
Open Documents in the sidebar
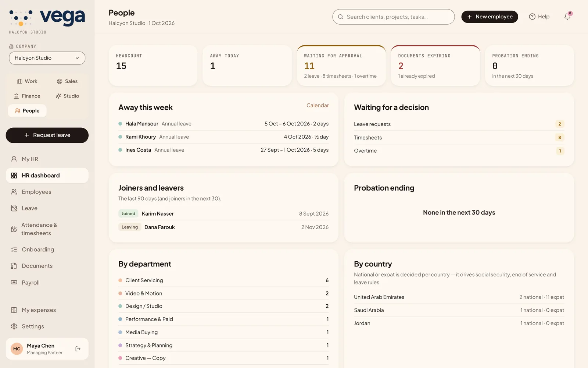click(47, 266)
